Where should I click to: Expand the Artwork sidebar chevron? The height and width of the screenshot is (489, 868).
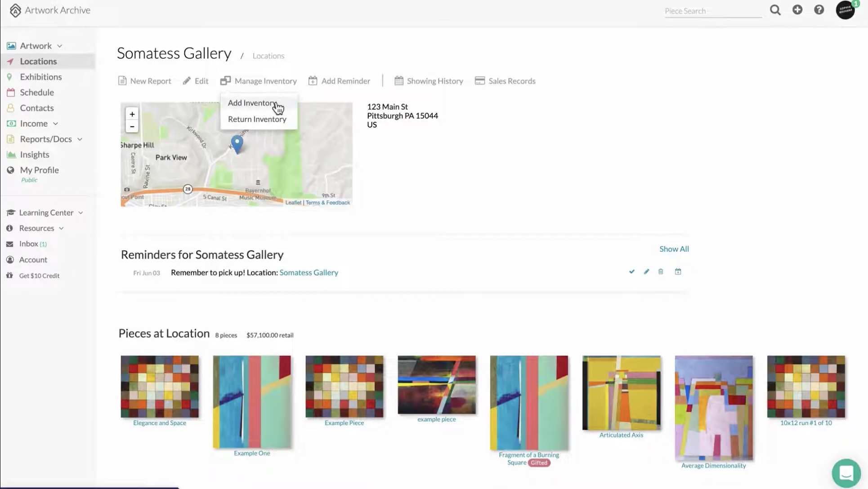tap(59, 46)
